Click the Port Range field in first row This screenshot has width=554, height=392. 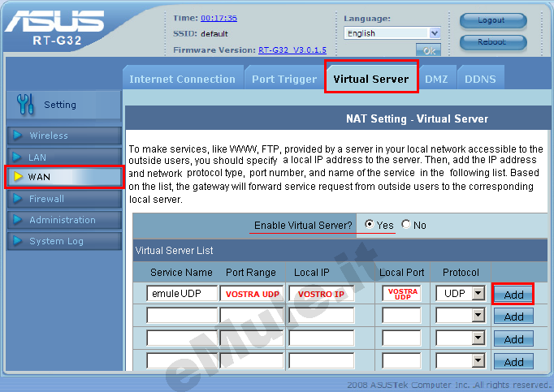click(x=252, y=294)
